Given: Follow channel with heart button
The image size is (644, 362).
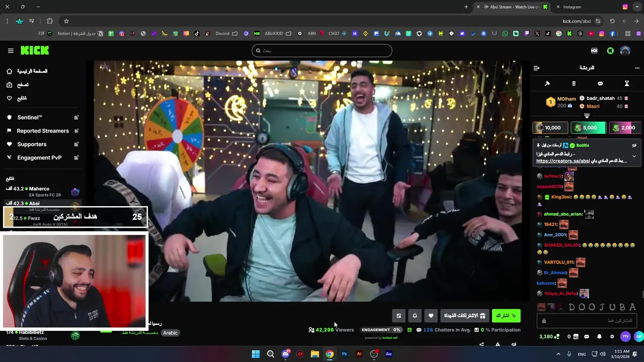Looking at the screenshot, I should point(431,316).
